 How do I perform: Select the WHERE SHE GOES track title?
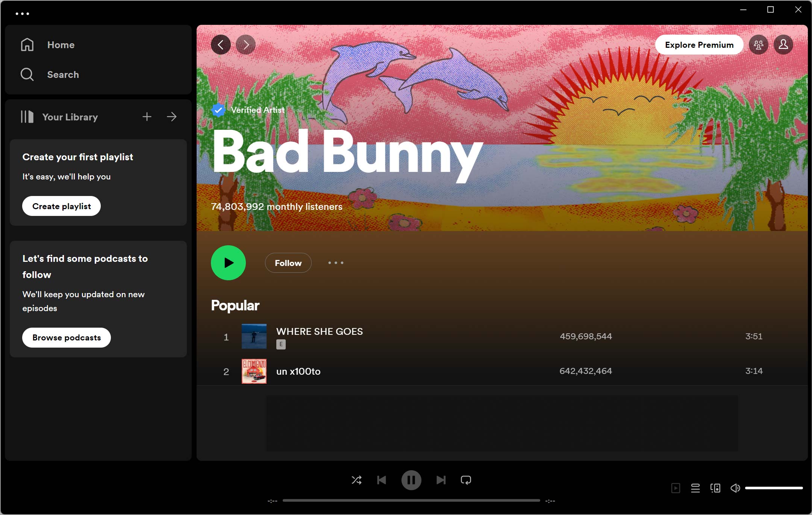320,331
